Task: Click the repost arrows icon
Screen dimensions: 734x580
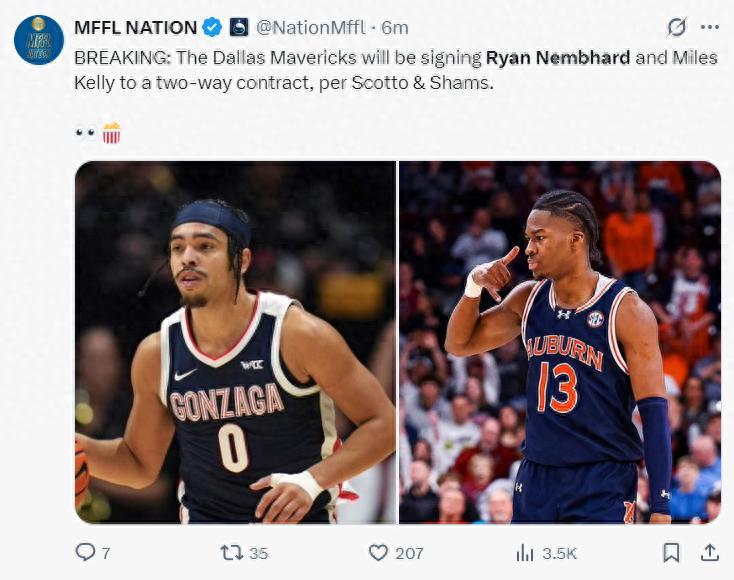Action: coord(232,552)
